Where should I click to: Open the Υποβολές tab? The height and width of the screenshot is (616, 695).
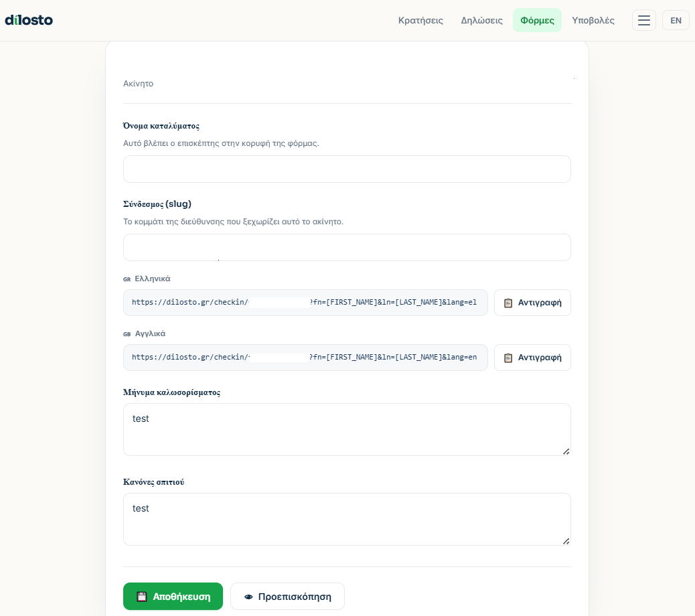point(593,20)
